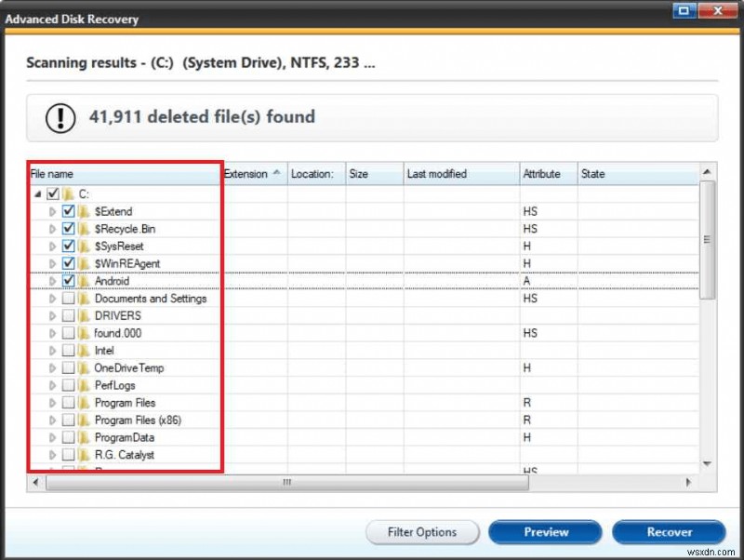Uncheck the C: drive checkbox
Viewport: 744px width, 560px height.
pos(53,193)
